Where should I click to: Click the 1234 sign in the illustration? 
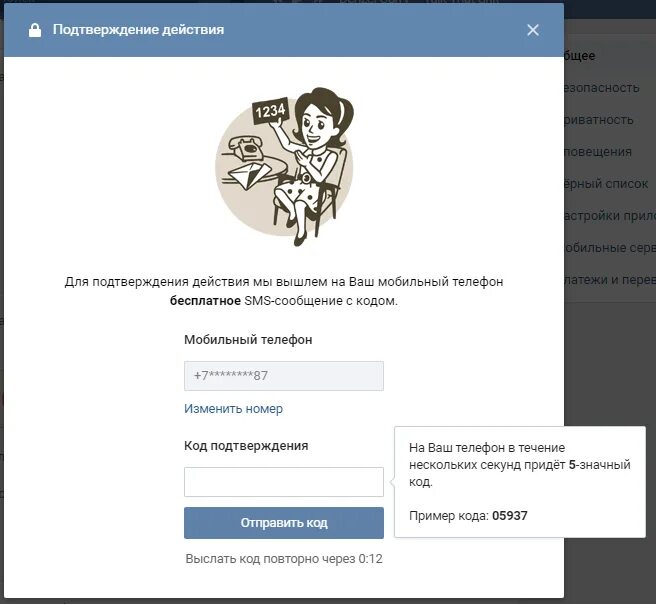tap(270, 111)
